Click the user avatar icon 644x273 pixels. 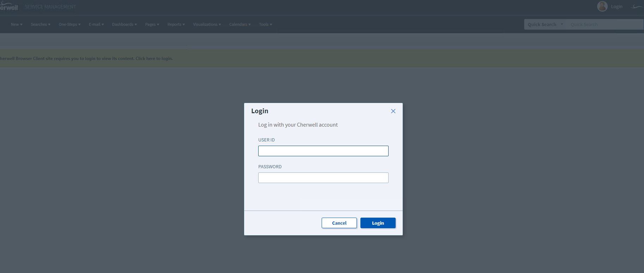(x=602, y=6)
